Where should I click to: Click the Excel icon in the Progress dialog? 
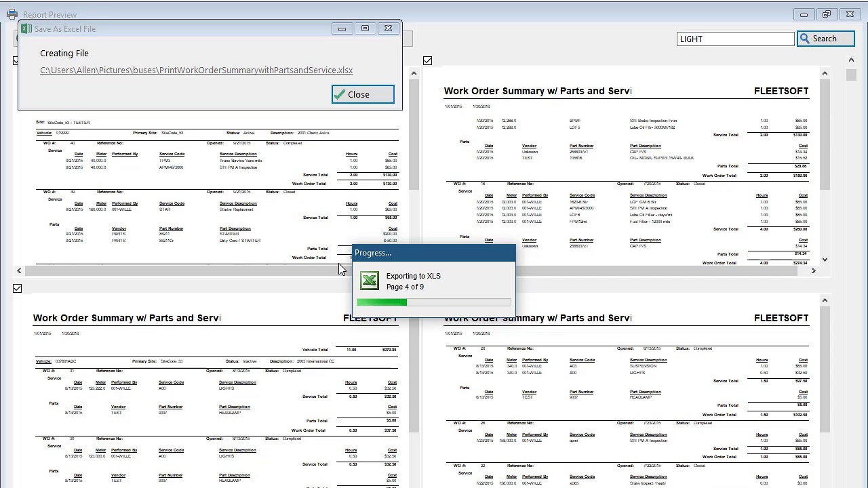[x=370, y=281]
